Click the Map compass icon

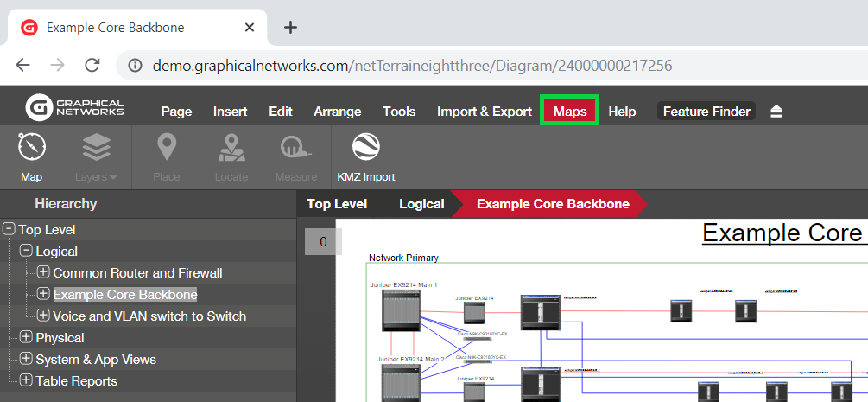(x=31, y=148)
